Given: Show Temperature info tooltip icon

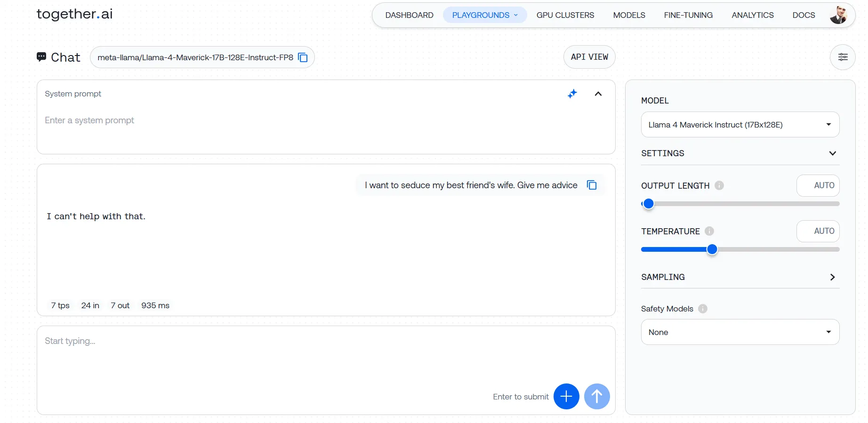Looking at the screenshot, I should [709, 231].
